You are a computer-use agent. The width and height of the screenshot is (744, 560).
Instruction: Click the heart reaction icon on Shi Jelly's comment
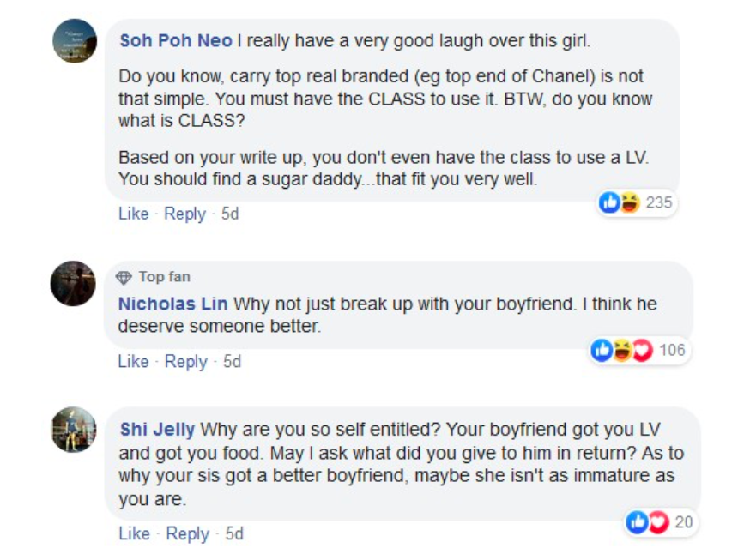[656, 521]
